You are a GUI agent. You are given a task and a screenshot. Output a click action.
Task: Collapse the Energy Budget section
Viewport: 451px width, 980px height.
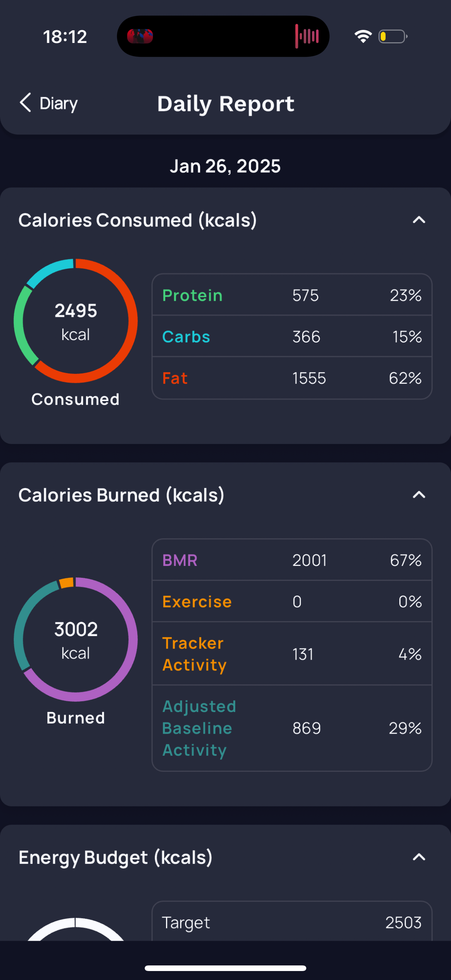[x=418, y=857]
